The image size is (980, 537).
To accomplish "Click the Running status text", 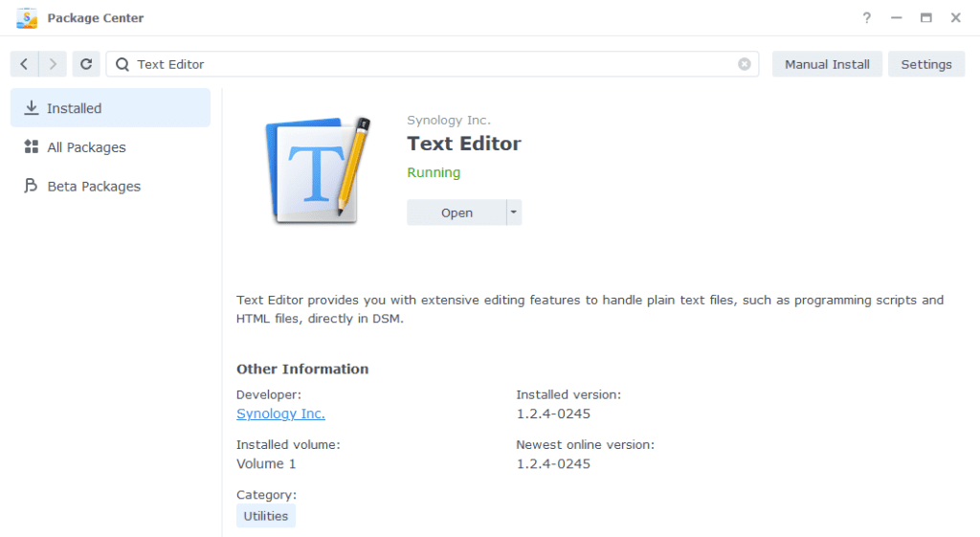I will [x=434, y=172].
